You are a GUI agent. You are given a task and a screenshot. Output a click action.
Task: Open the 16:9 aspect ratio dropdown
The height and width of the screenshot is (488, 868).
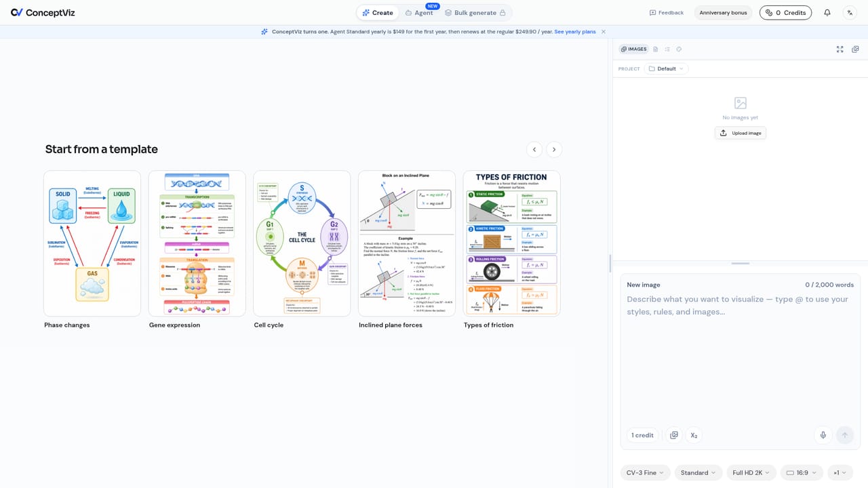pos(802,472)
